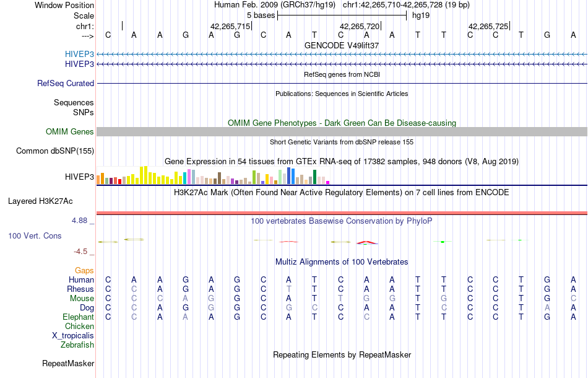This screenshot has height=378, width=588.
Task: Click the "Human" alignment row label
Action: coord(81,279)
